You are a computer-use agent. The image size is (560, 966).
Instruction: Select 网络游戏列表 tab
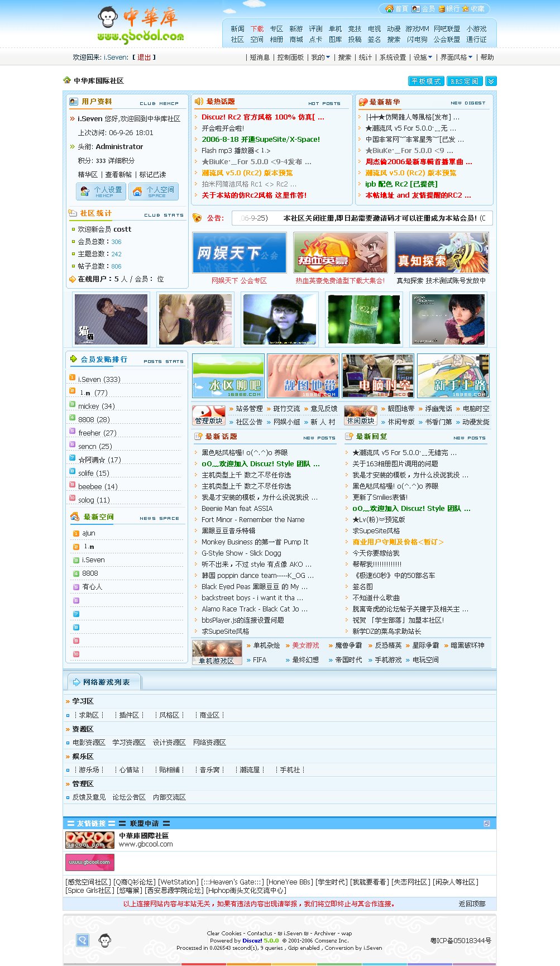tap(104, 682)
